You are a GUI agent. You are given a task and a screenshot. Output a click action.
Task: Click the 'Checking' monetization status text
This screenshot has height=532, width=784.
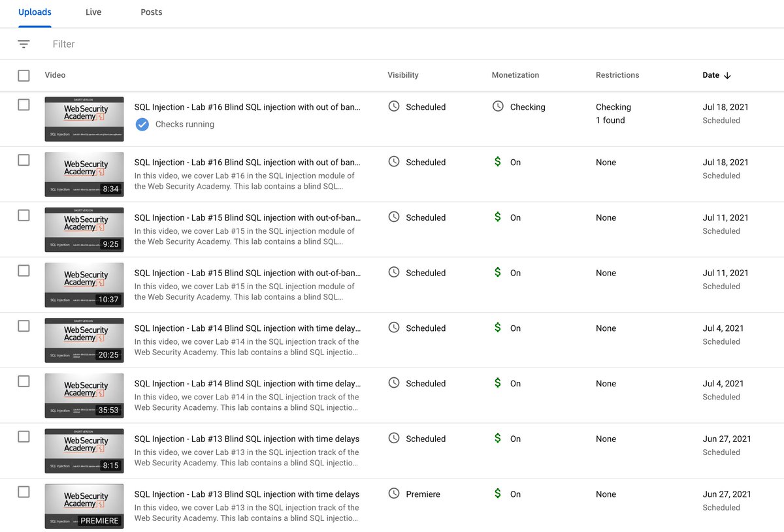[527, 107]
